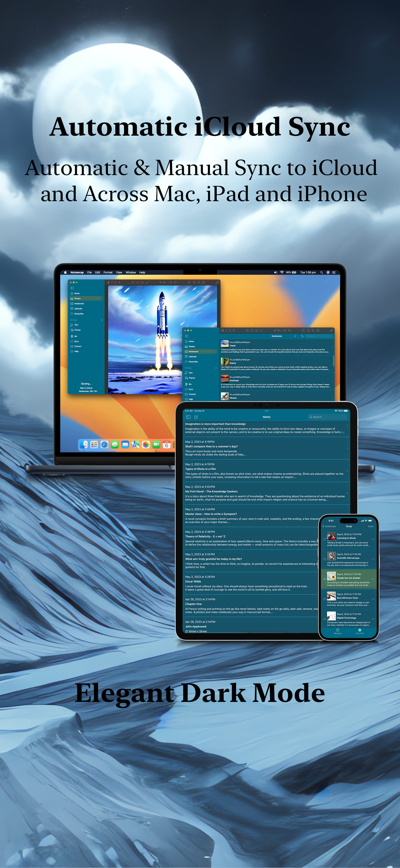Open 'Shall I compare thee' note chevron
Viewport: 400px width, 868px height.
tap(347, 448)
